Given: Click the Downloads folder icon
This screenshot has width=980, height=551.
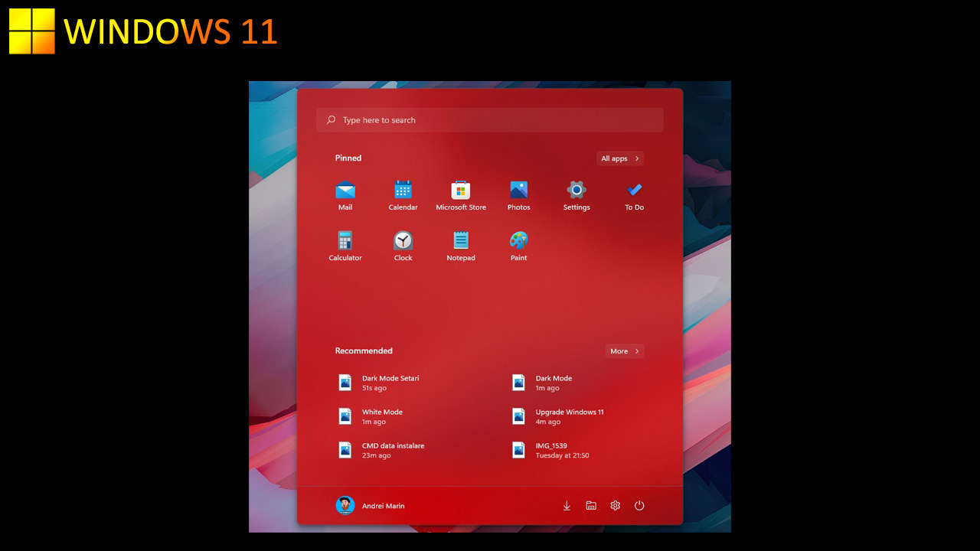Looking at the screenshot, I should pyautogui.click(x=567, y=506).
